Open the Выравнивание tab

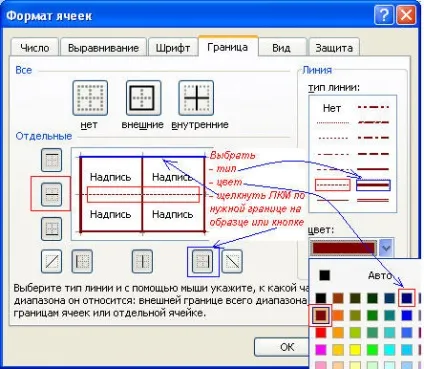[x=103, y=47]
